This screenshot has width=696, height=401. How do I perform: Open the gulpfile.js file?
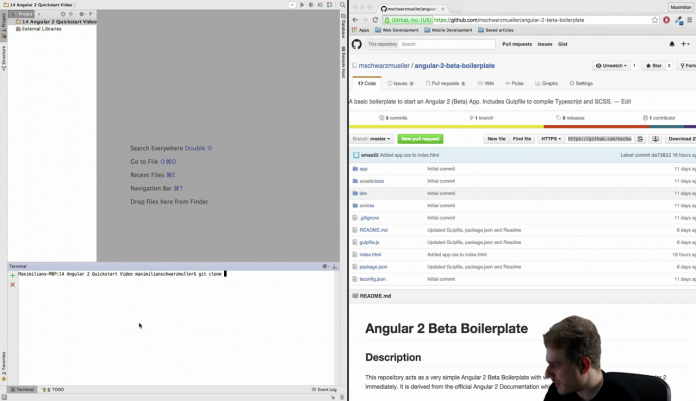369,242
